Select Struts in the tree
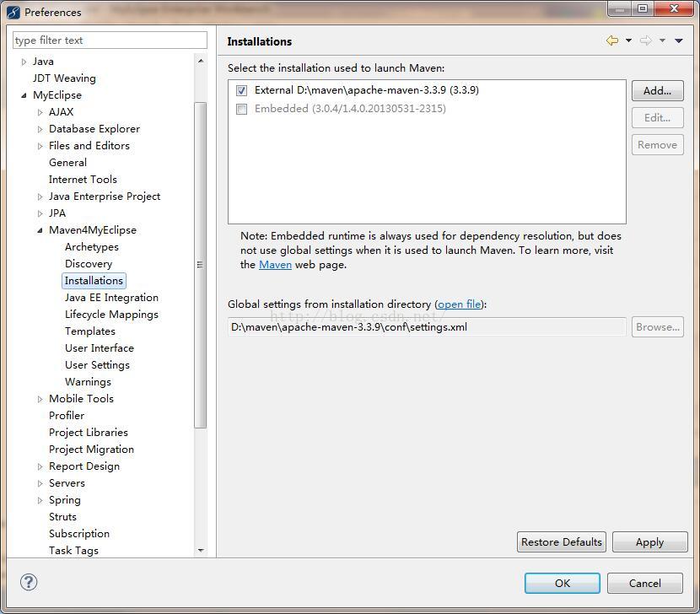Image resolution: width=700 pixels, height=614 pixels. pos(62,517)
